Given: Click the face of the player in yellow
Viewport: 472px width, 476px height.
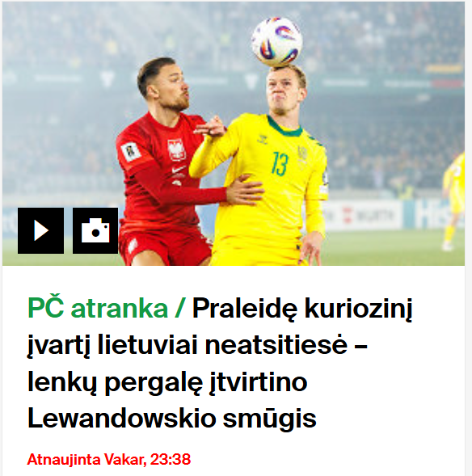Looking at the screenshot, I should [283, 91].
